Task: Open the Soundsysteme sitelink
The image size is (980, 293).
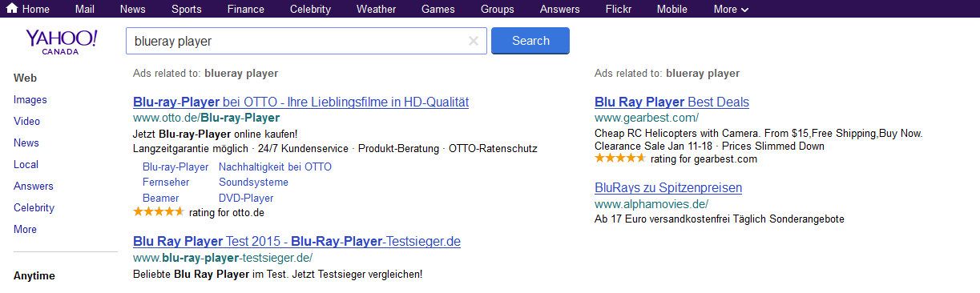Action: 253,182
